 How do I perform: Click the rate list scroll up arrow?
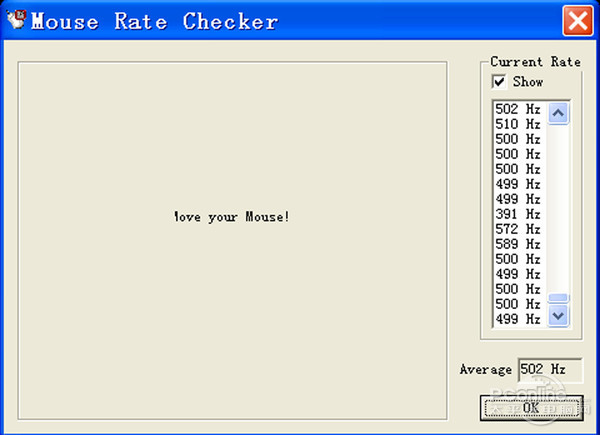click(x=559, y=113)
